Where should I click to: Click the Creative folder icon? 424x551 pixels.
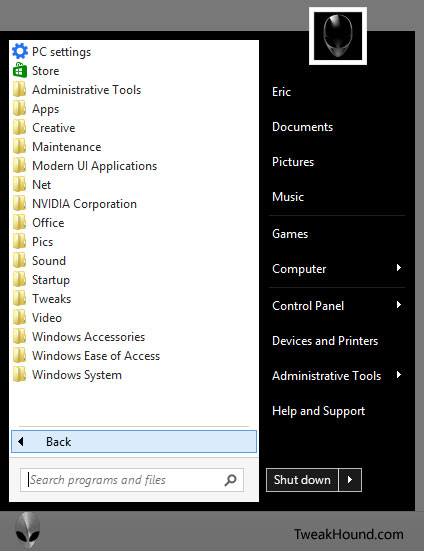pos(19,127)
